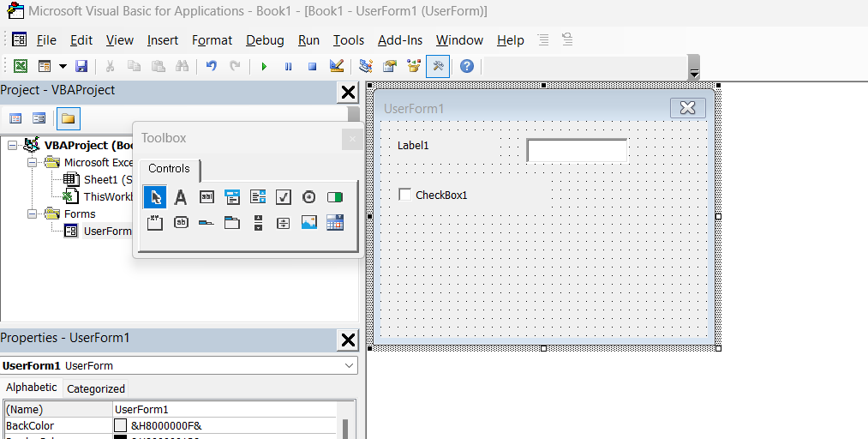Collapse the Microsoft Excel Objects folder

click(32, 163)
